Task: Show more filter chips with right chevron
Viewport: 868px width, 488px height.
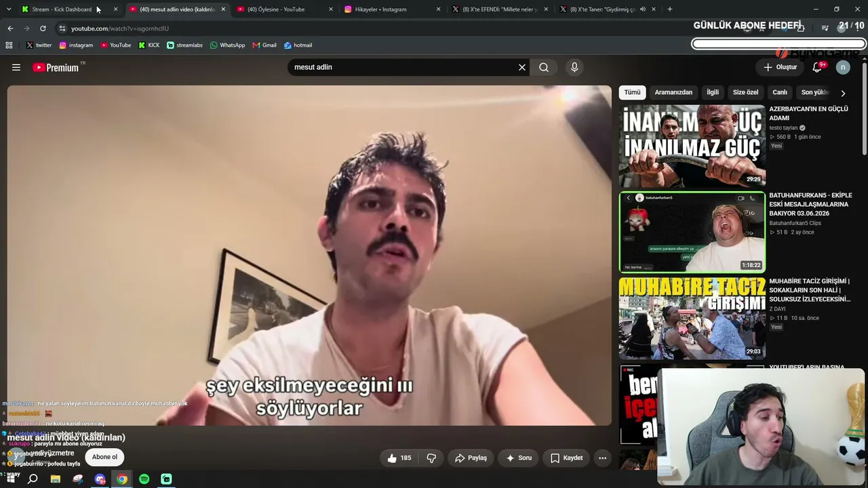Action: point(843,93)
